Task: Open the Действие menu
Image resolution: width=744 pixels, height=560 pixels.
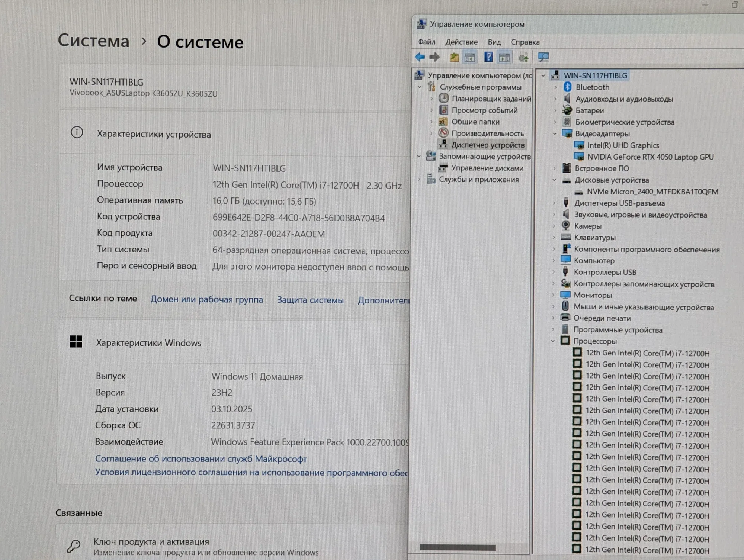Action: pyautogui.click(x=461, y=42)
